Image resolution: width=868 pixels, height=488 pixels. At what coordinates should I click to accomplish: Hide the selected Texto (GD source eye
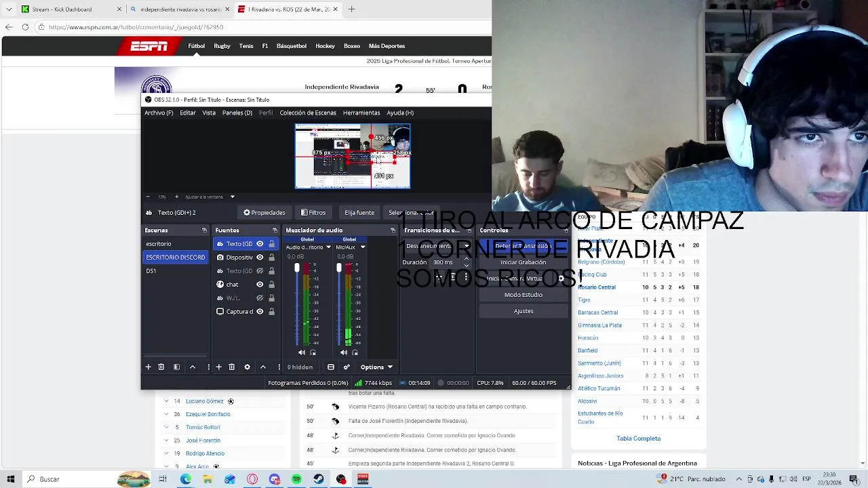260,244
